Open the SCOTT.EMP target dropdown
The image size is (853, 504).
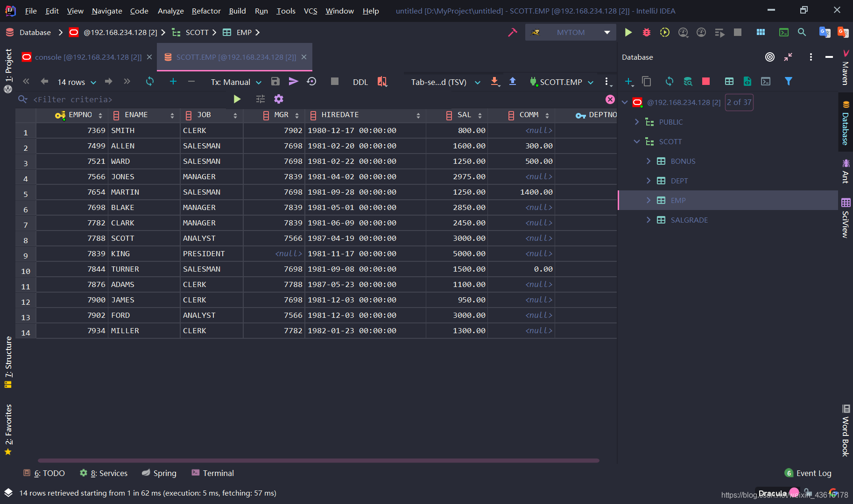coord(562,82)
